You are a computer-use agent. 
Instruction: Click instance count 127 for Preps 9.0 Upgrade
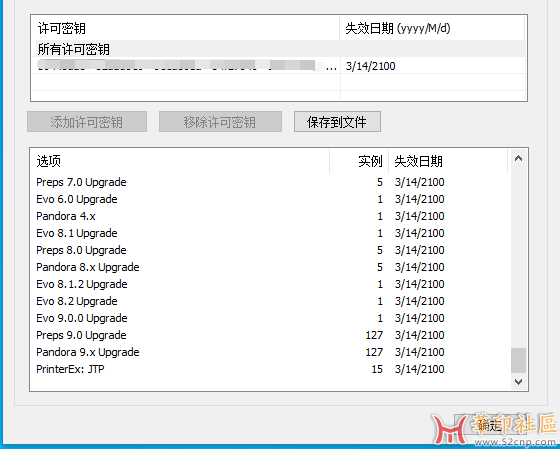pyautogui.click(x=374, y=335)
